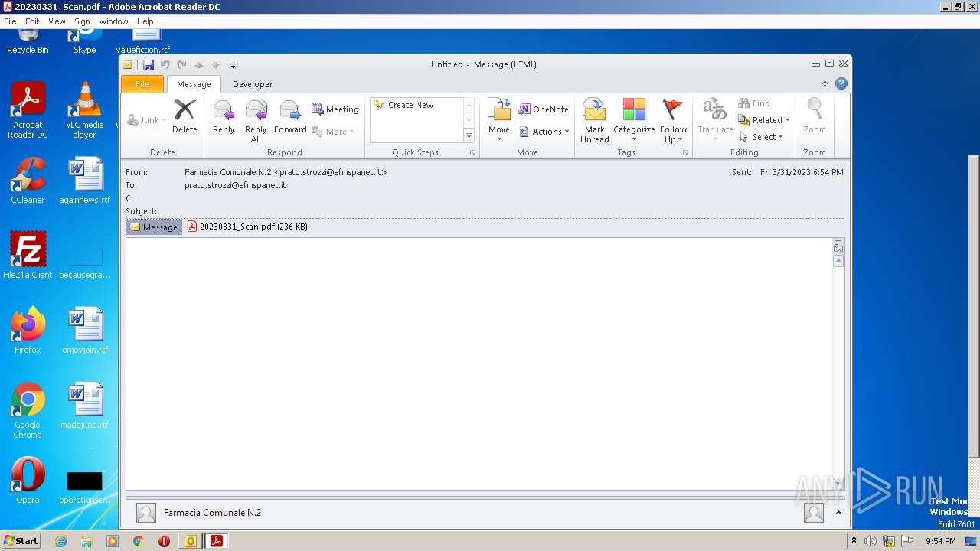Click Internet Explorer taskbar icon

60,541
